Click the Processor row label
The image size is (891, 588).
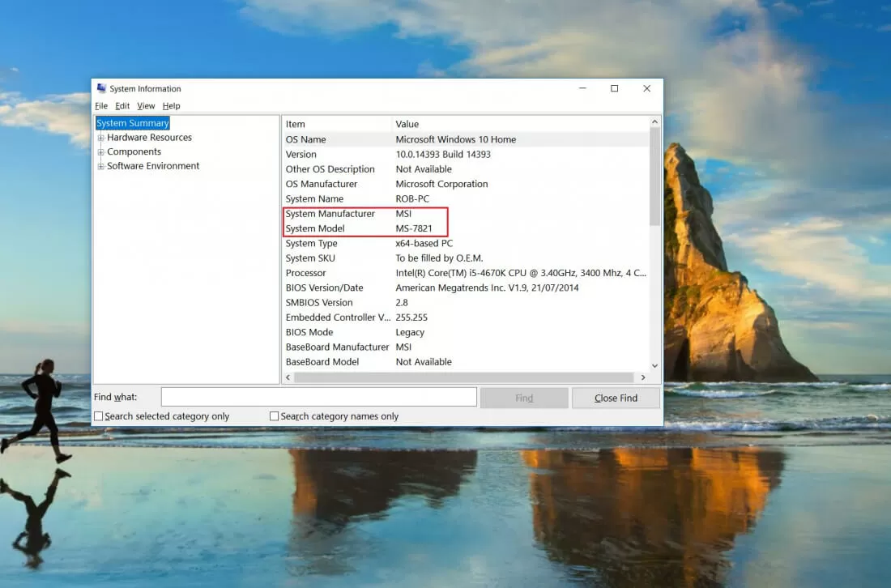pos(305,273)
